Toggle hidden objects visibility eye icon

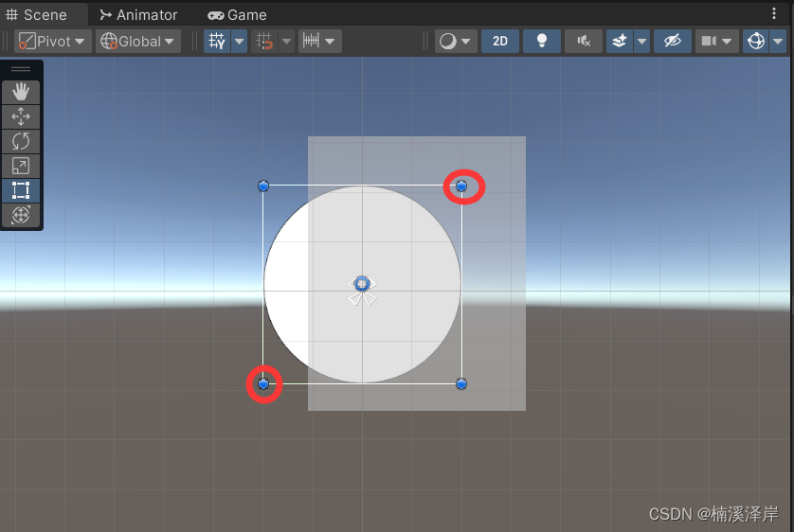click(x=673, y=41)
